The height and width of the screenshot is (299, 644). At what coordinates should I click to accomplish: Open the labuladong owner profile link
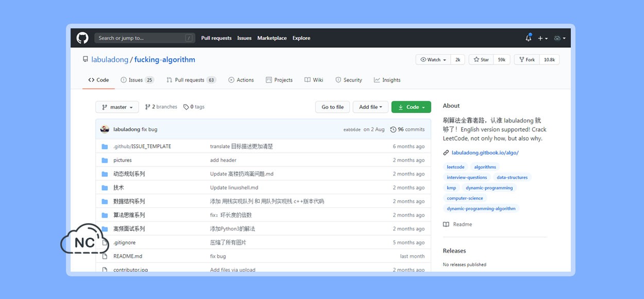110,60
